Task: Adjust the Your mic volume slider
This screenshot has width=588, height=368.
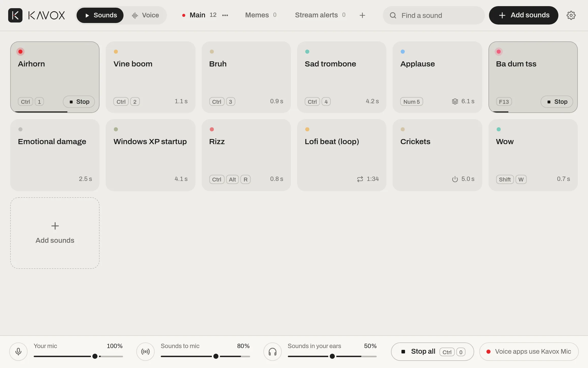Action: 78,356
